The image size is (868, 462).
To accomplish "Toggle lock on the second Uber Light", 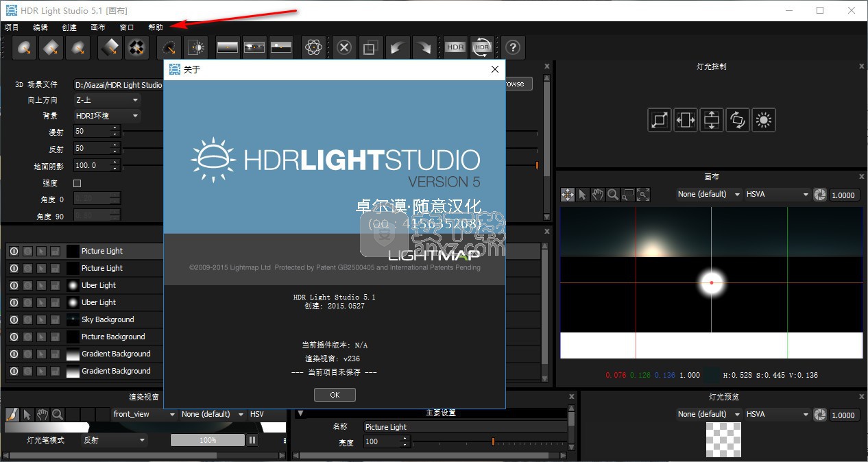I will tap(55, 302).
